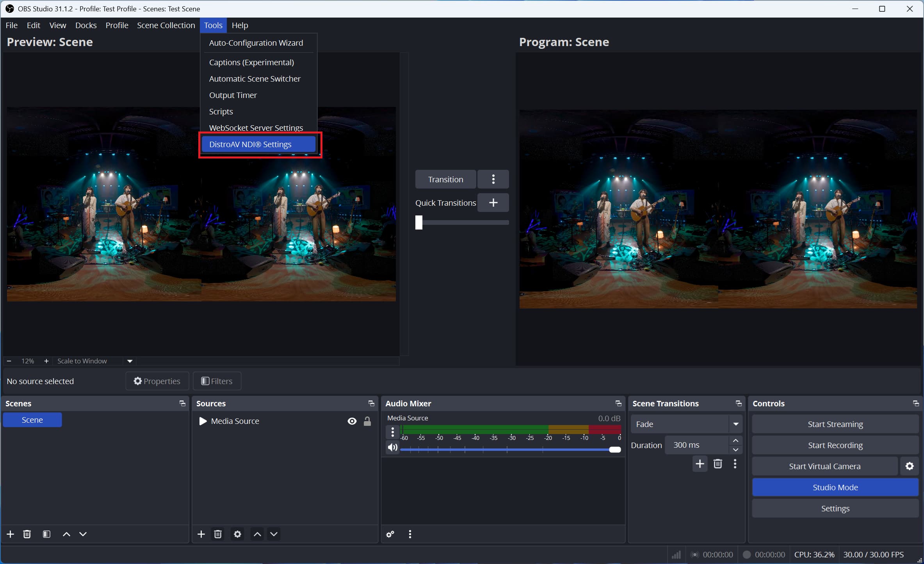The width and height of the screenshot is (924, 564).
Task: Add a new scene with the plus icon
Action: pos(10,534)
